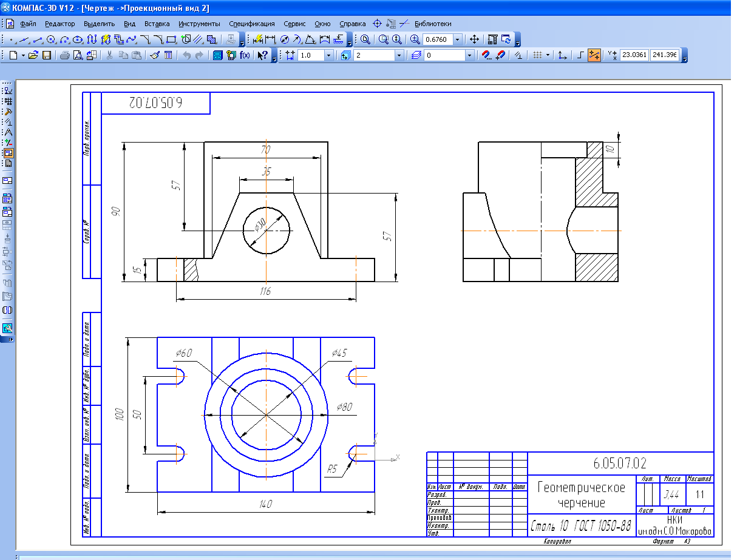Click the X coordinate field 23.0361
737x560 pixels.
coord(634,55)
